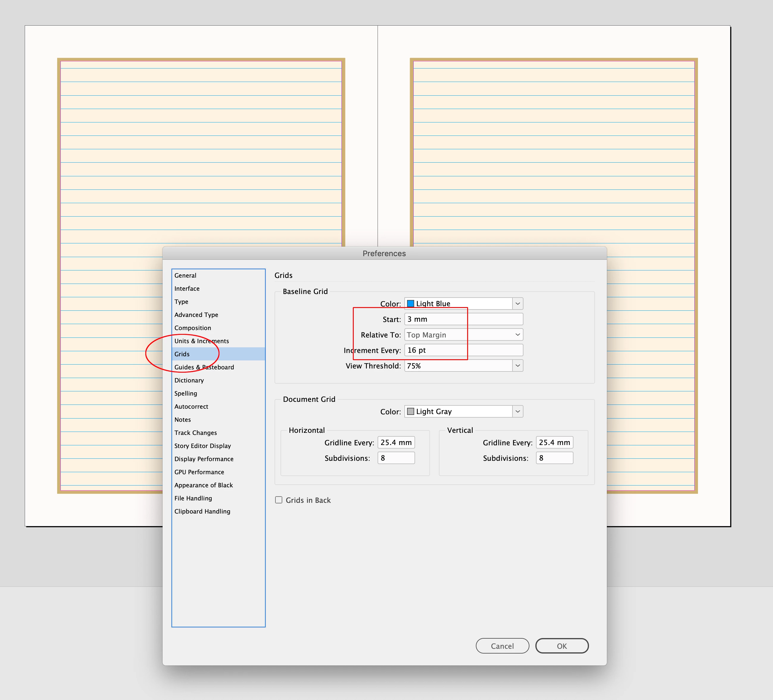Enable the Grids in Back checkbox
The image size is (773, 700).
[279, 500]
